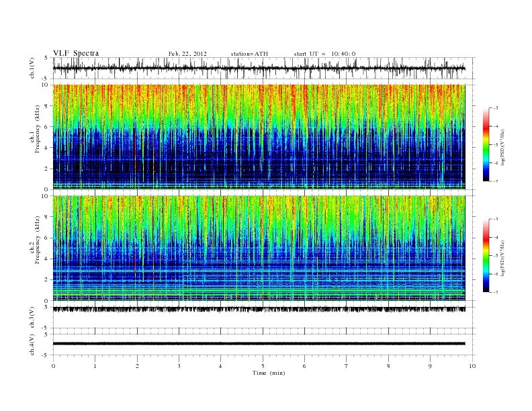This screenshot has height=411, width=532.
Task: Click the ch.1 voltage waveform trace
Action: click(259, 68)
